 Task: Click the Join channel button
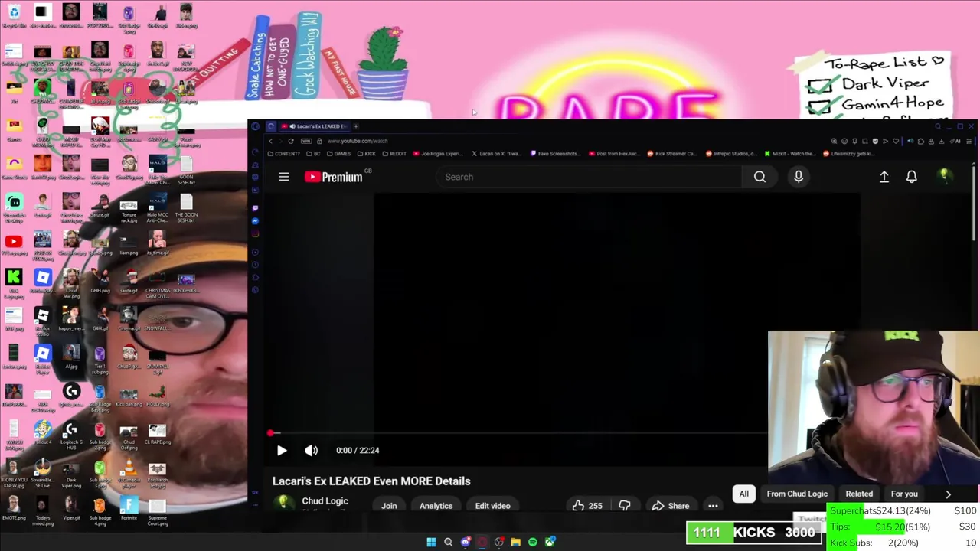pos(389,506)
